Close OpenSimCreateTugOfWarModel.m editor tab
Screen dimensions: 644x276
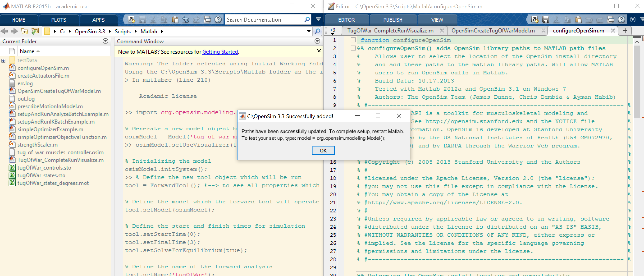pyautogui.click(x=543, y=30)
